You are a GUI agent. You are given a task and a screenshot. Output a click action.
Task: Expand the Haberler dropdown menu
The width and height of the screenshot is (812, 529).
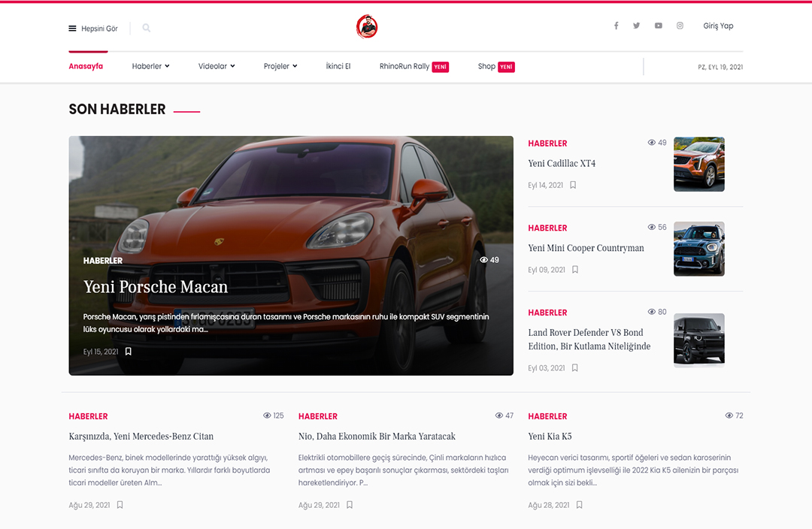(x=150, y=66)
